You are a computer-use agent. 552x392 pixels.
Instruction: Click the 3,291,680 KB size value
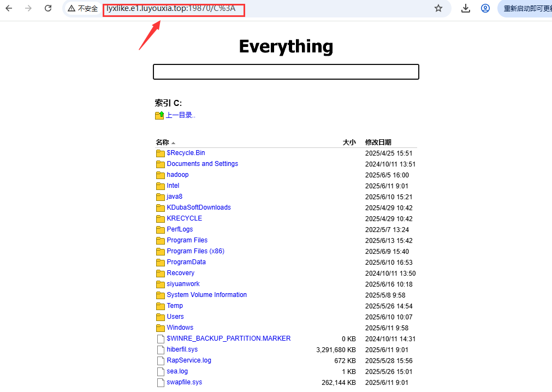[336, 350]
